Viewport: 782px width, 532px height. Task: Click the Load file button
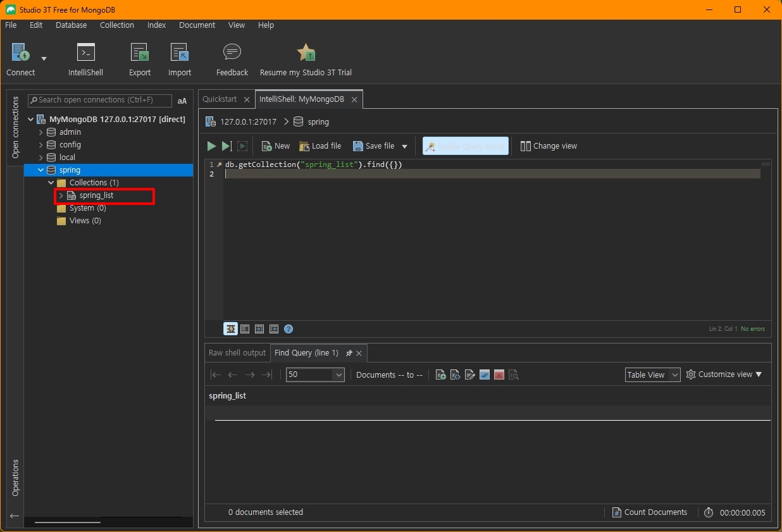pos(320,146)
